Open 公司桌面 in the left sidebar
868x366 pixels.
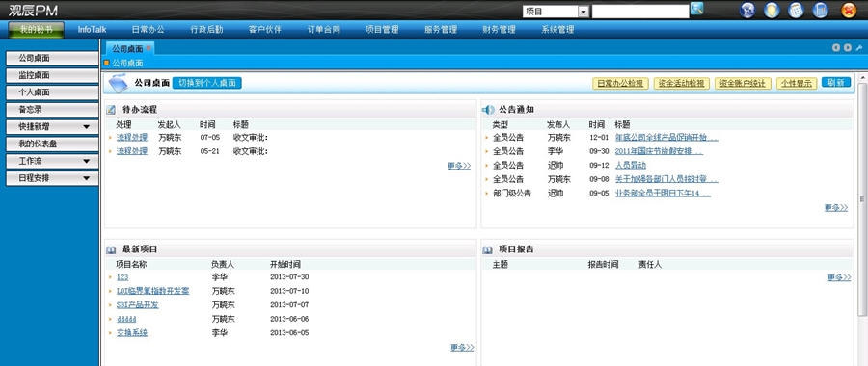click(52, 58)
